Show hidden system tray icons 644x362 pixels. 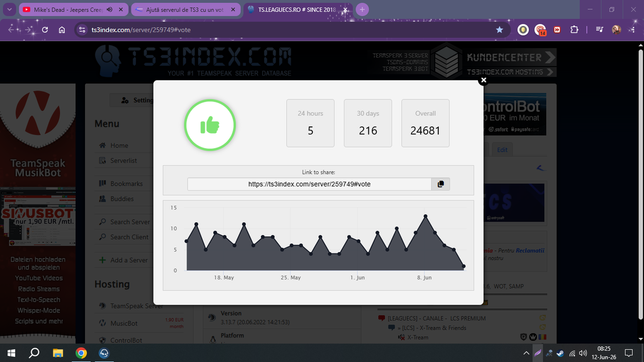point(526,353)
